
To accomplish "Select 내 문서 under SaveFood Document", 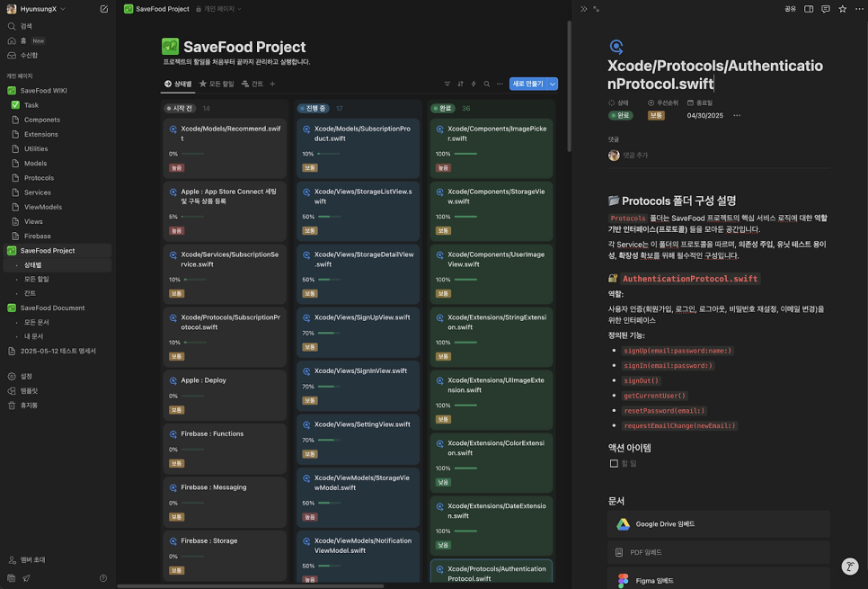I will coord(33,336).
